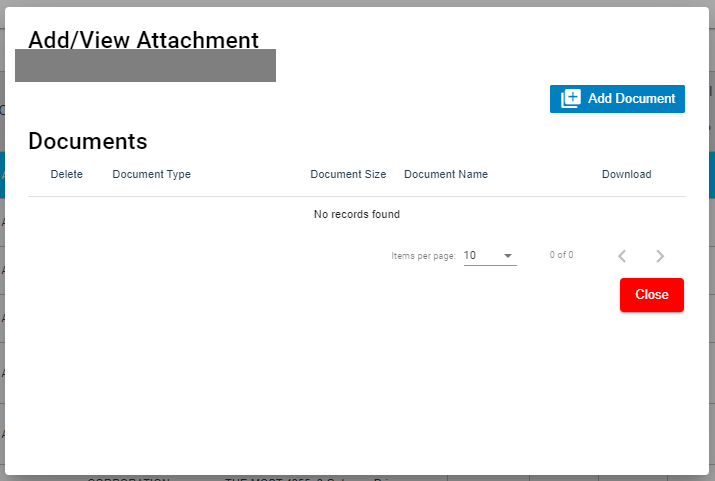The image size is (715, 481).
Task: Click the dimmed backdrop below the dialog
Action: (357, 478)
